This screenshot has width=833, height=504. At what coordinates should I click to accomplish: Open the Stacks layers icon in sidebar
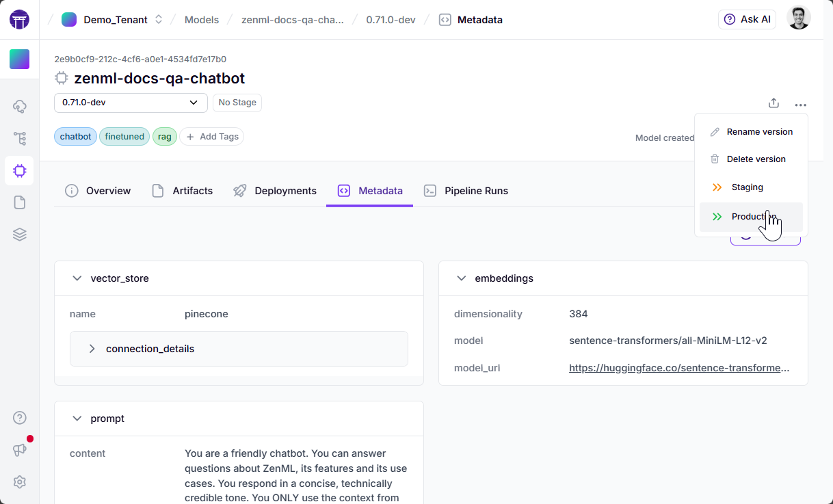pos(19,235)
